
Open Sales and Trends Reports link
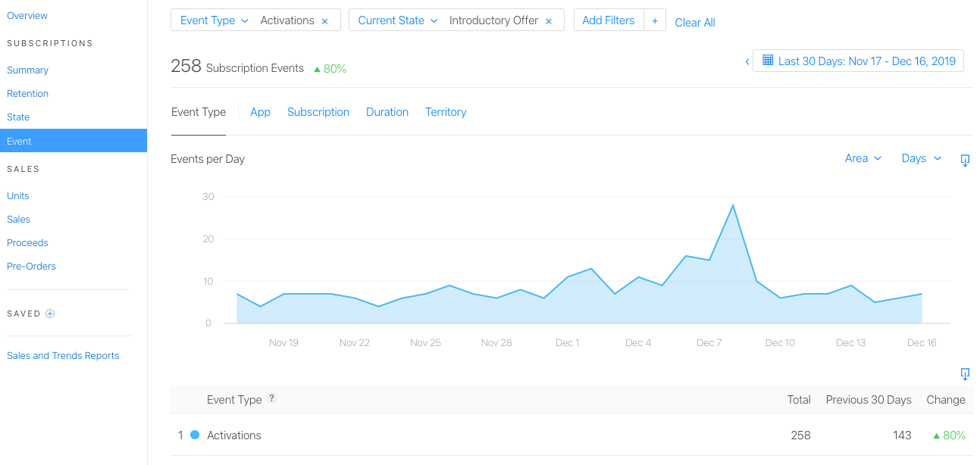[x=63, y=356]
